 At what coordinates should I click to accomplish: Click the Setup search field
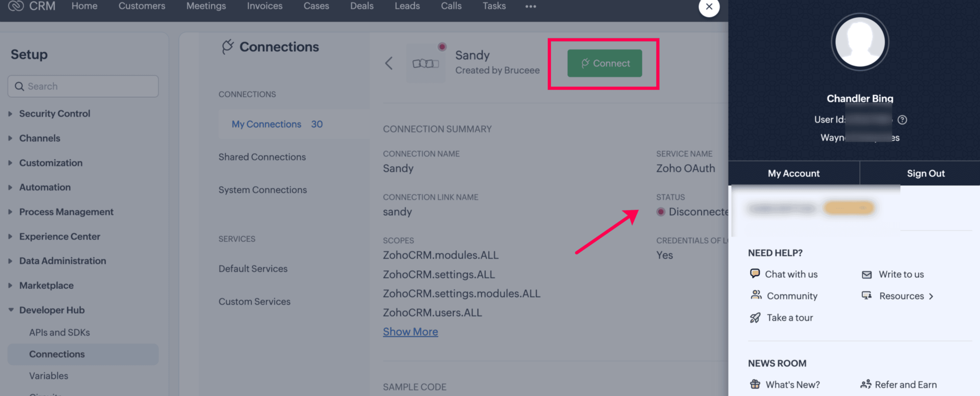83,86
